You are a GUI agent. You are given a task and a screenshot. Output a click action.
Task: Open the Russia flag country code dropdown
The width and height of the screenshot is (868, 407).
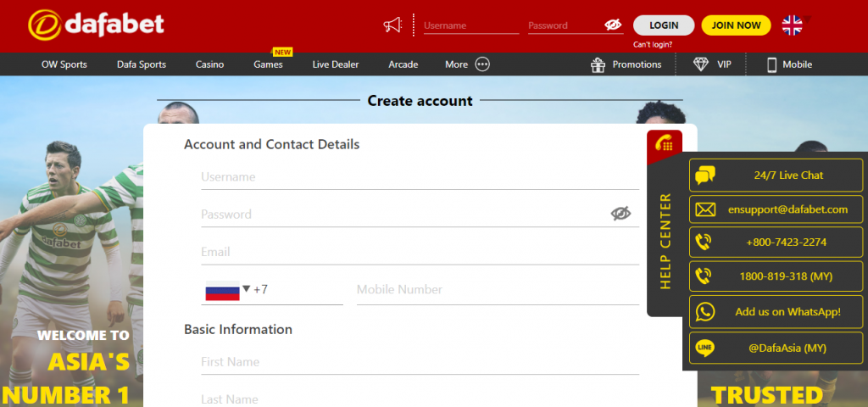(x=228, y=290)
